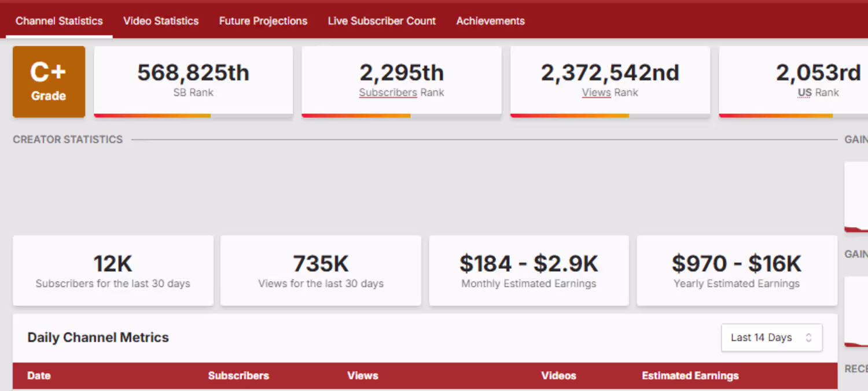Click the dropdown's up-down chevron icon

pyautogui.click(x=809, y=338)
